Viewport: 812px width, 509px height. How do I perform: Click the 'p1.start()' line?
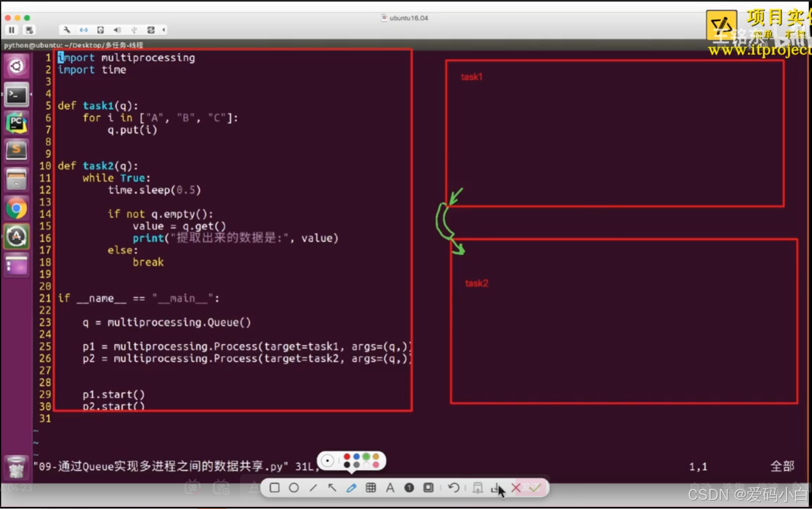[x=113, y=394]
